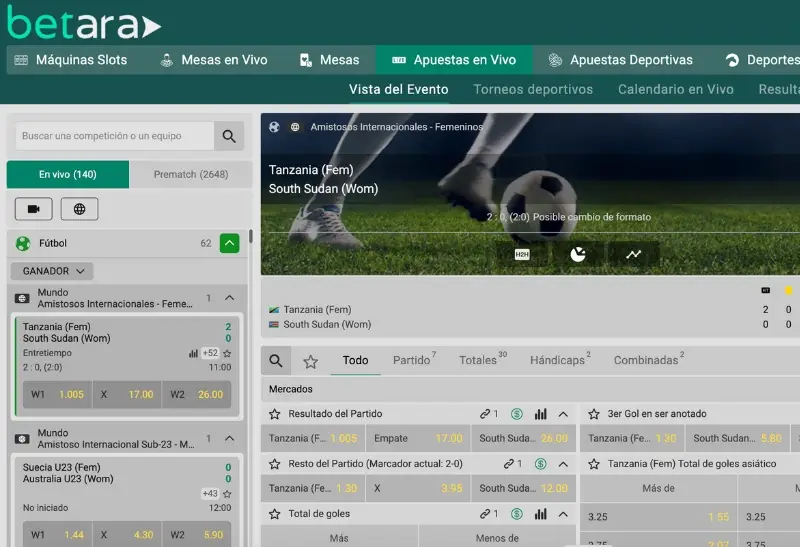
Task: Open Calendario en Vivo tab
Action: (676, 89)
